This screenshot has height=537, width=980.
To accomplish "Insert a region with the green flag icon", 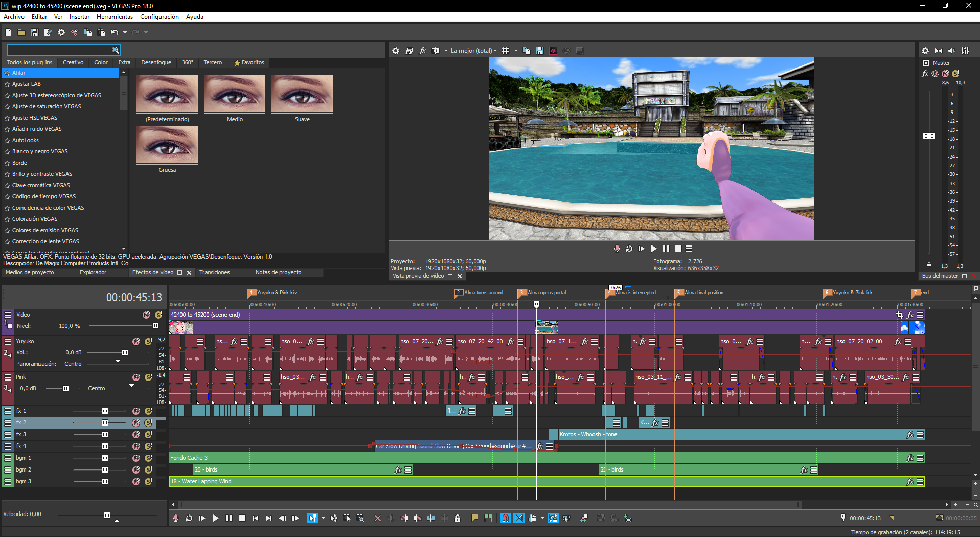I will [x=488, y=518].
